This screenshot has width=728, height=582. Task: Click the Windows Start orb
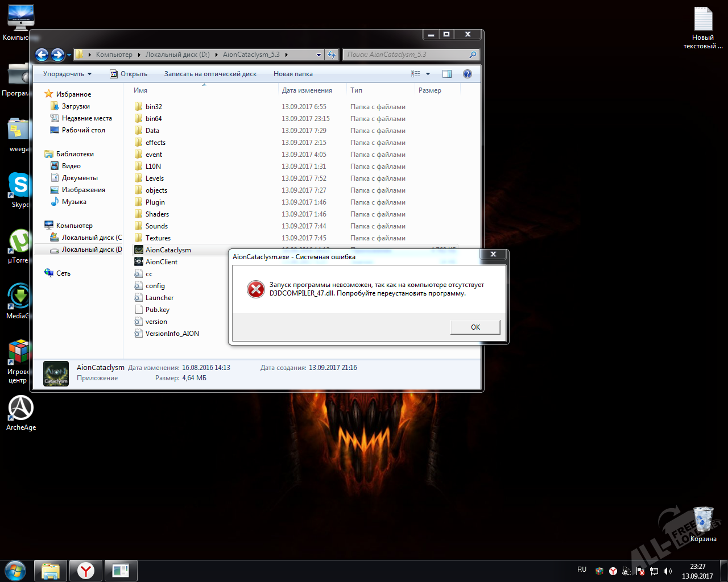(x=15, y=570)
